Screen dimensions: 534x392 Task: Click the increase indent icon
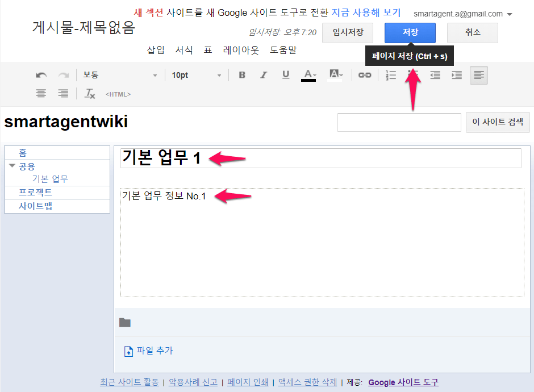(x=457, y=75)
